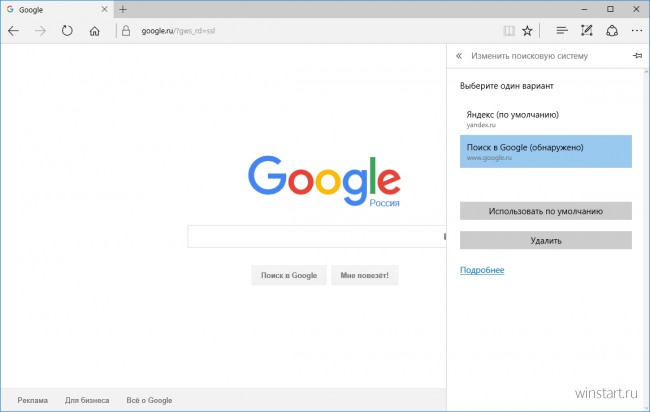This screenshot has height=412, width=650.
Task: Go back to the previous page
Action: tap(13, 31)
